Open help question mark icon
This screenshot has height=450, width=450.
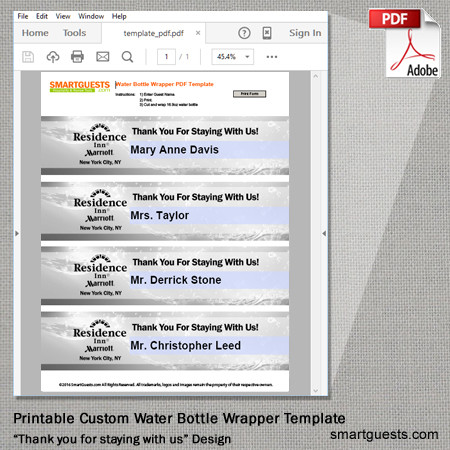244,33
